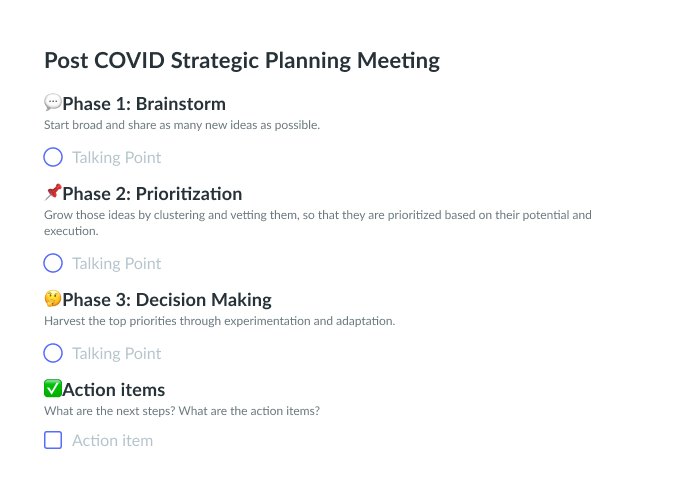The height and width of the screenshot is (504, 684).
Task: Select the Phase 3: Decision Making heading
Action: (166, 300)
